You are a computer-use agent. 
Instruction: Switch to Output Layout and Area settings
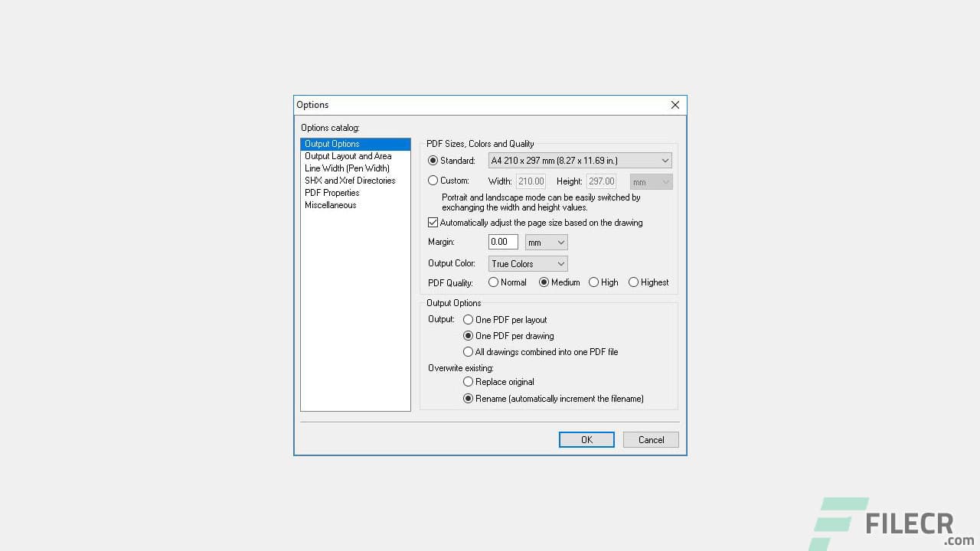coord(348,156)
